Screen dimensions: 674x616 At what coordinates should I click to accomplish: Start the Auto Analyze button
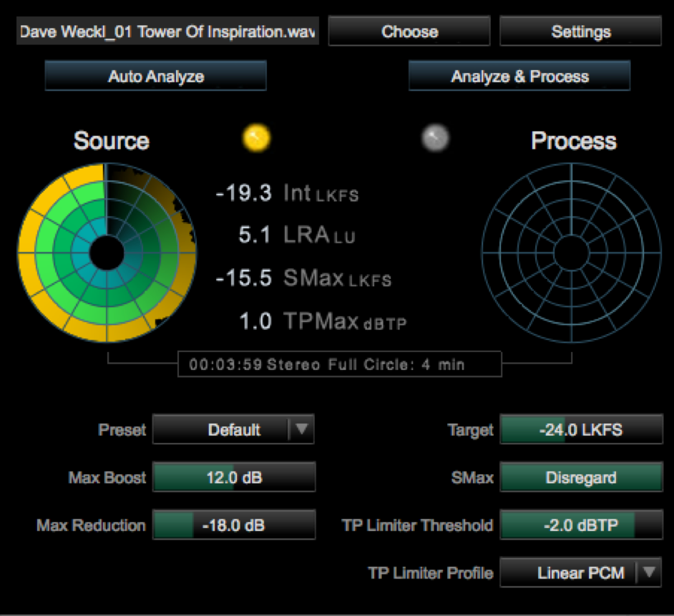155,76
